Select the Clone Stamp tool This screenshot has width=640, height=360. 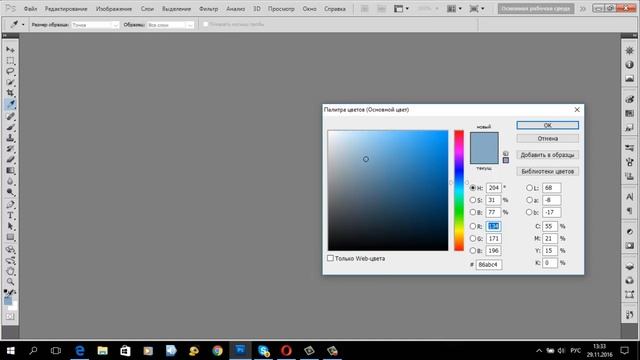(10, 138)
